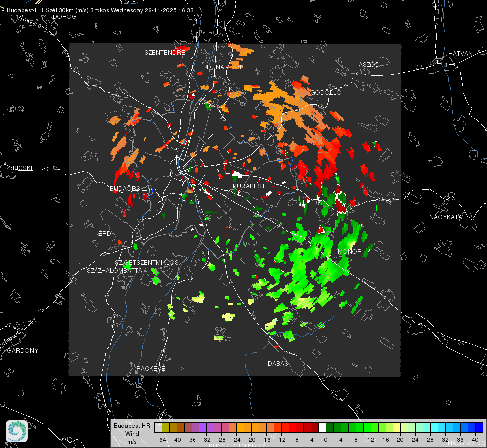Click the GÖDÖLLŐ town label

[326, 92]
